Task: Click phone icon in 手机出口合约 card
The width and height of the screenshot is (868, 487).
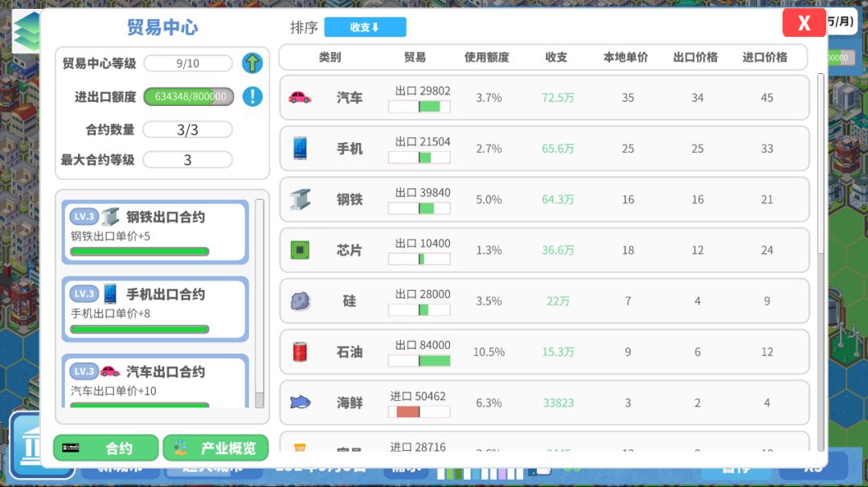Action: point(110,294)
